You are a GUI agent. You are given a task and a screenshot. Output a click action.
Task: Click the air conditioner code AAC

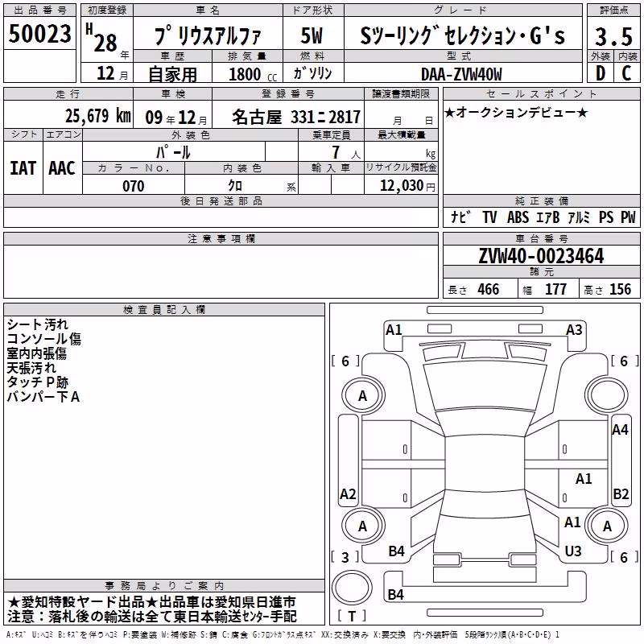(x=62, y=168)
